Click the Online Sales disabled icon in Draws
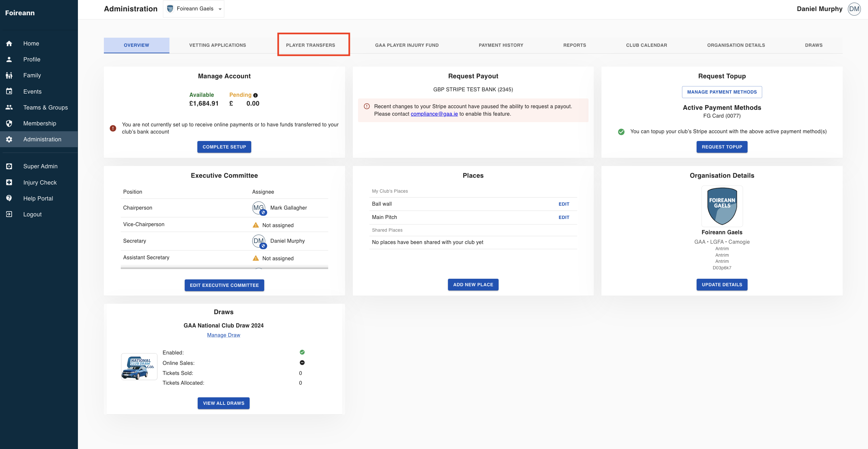This screenshot has width=868, height=449. point(302,363)
